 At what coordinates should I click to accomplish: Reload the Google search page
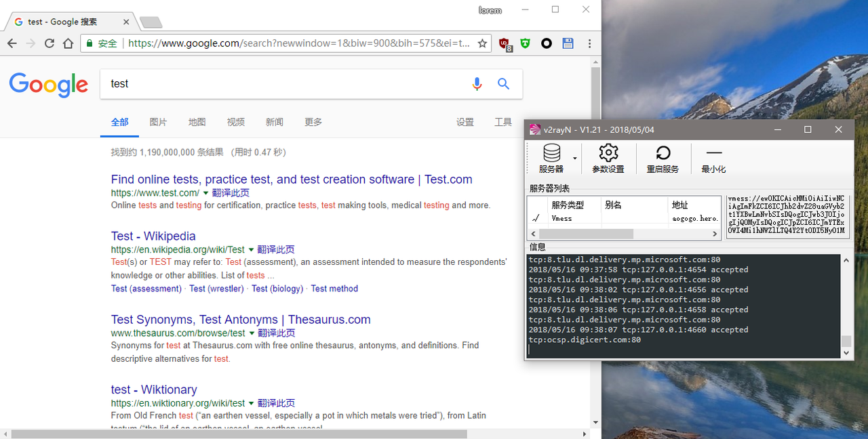coord(50,43)
